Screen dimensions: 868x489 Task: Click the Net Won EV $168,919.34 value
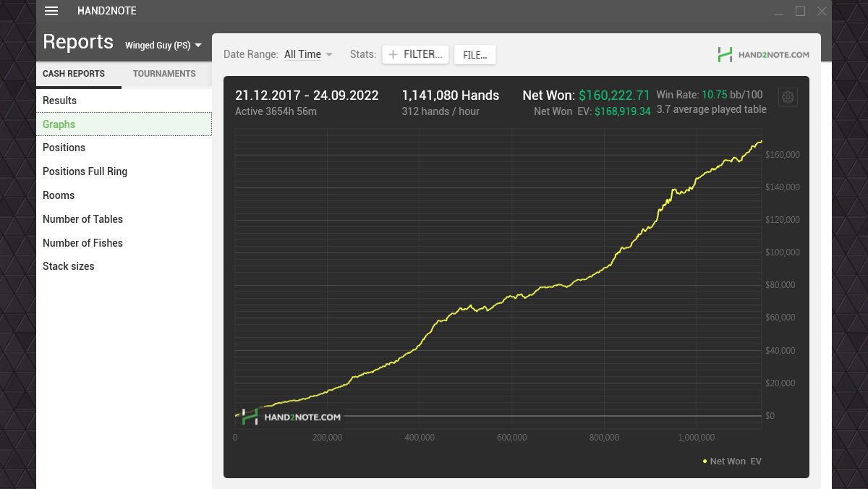point(622,111)
